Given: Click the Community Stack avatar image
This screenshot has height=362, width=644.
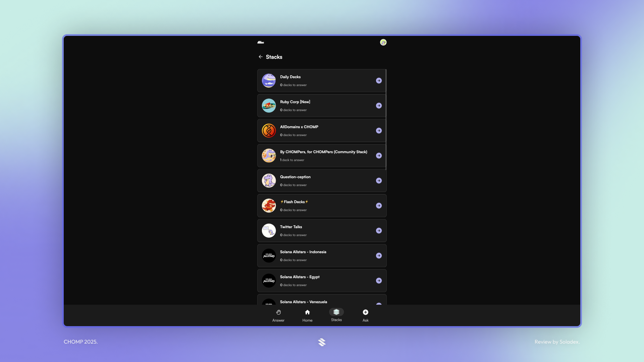Looking at the screenshot, I should (269, 156).
